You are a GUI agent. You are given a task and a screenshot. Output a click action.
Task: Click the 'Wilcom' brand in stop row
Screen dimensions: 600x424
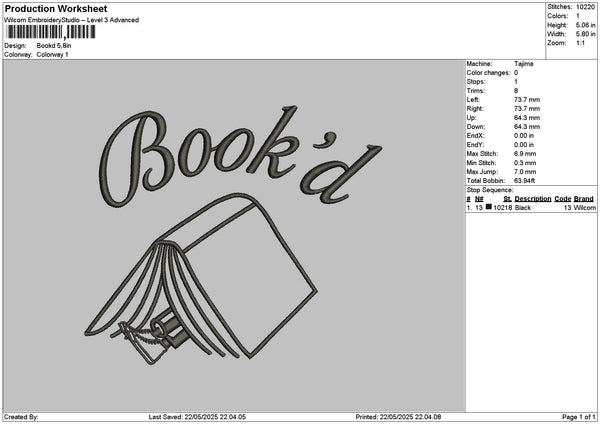(585, 208)
